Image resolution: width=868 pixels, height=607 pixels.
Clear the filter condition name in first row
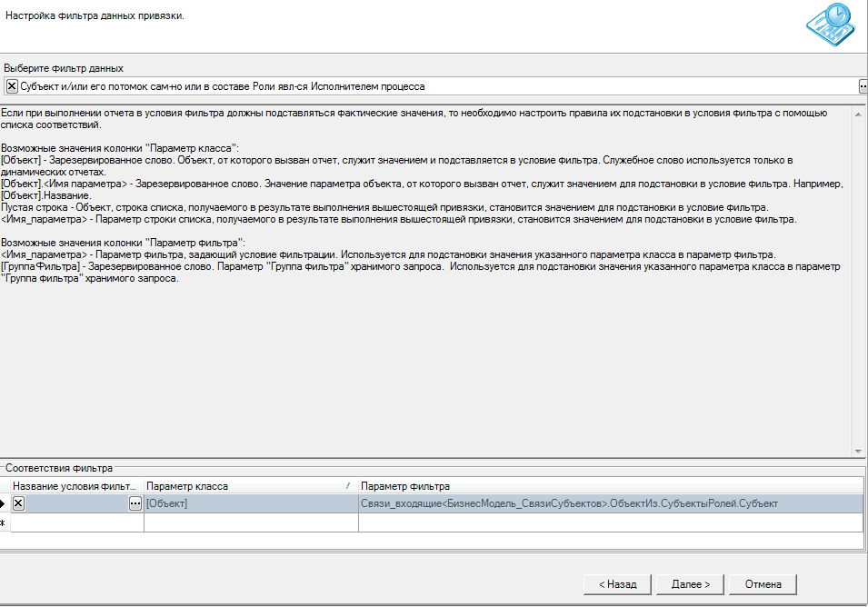[x=18, y=503]
